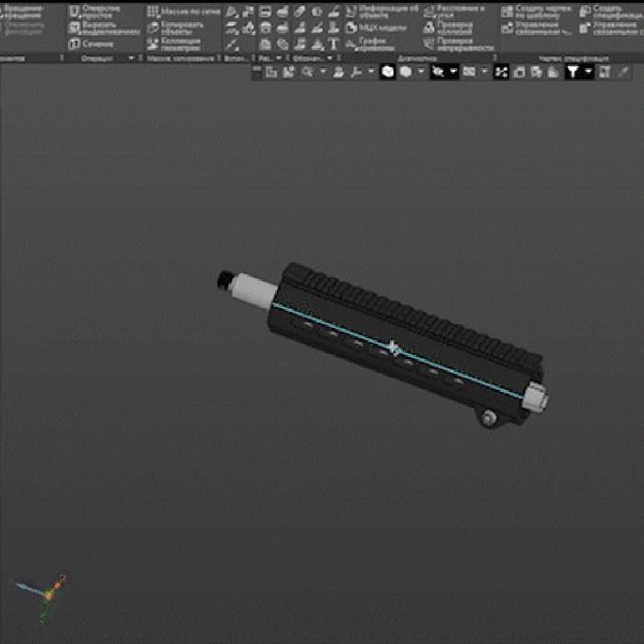
Task: Run the Проверка коллизий collision check
Action: point(429,28)
